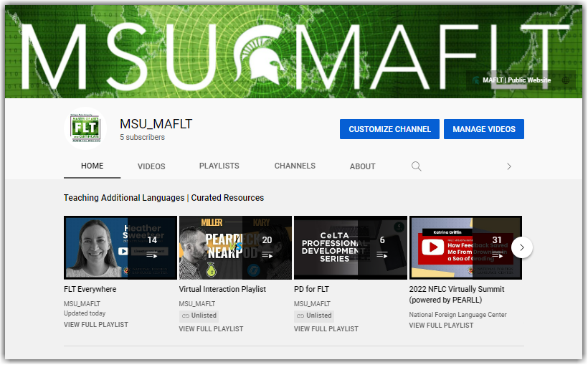The height and width of the screenshot is (365, 588).
Task: Click the Virtual Interaction Playlist title
Action: [222, 289]
